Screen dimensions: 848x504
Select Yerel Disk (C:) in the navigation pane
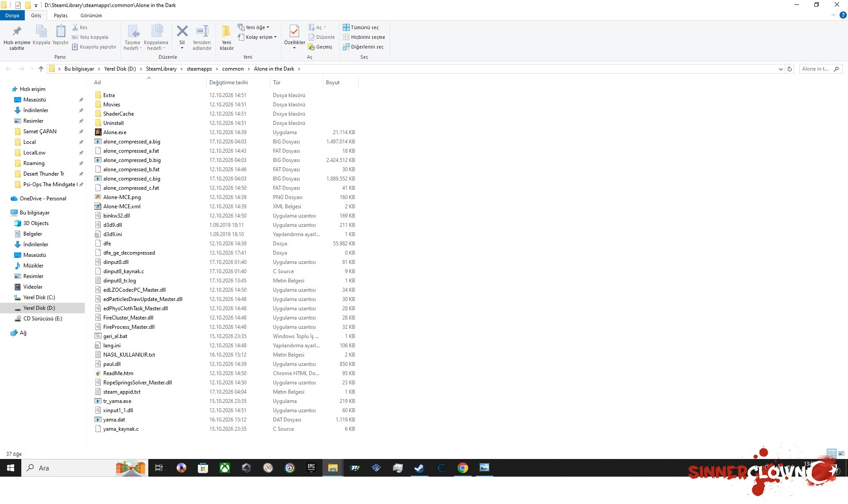pos(39,297)
